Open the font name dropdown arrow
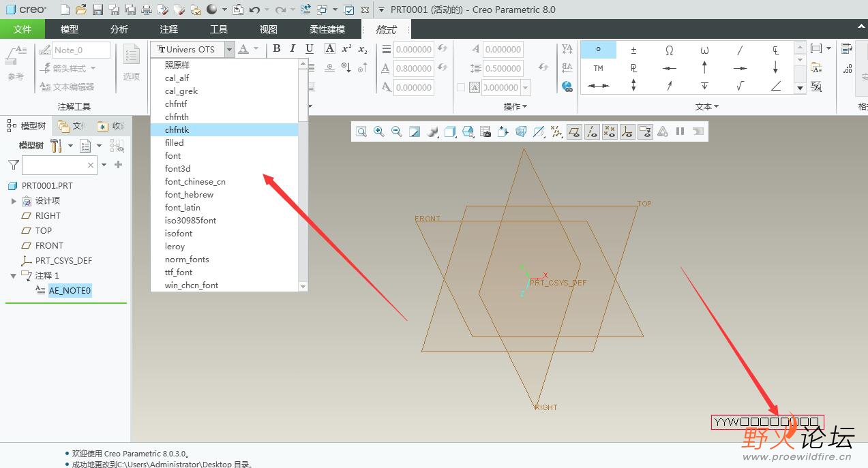 click(229, 49)
